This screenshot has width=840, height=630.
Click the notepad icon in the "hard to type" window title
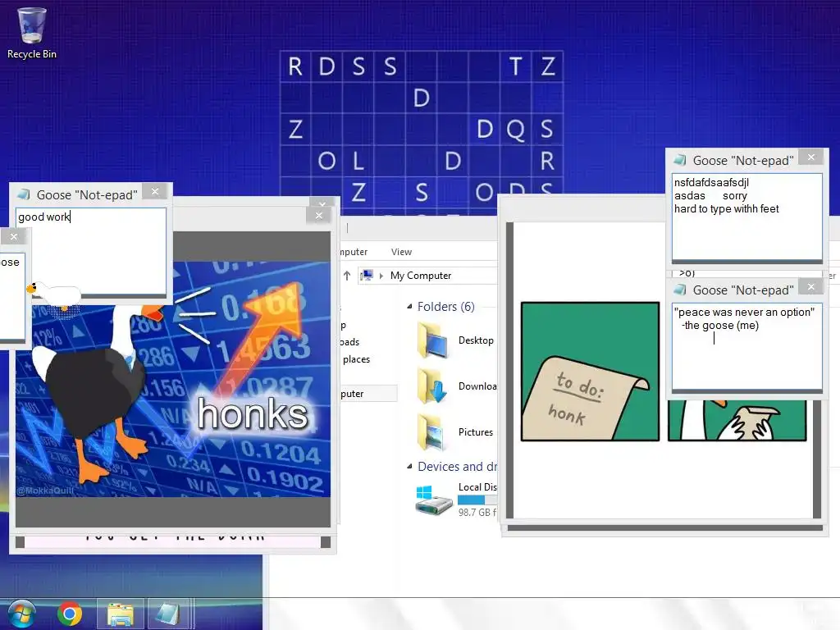[680, 160]
